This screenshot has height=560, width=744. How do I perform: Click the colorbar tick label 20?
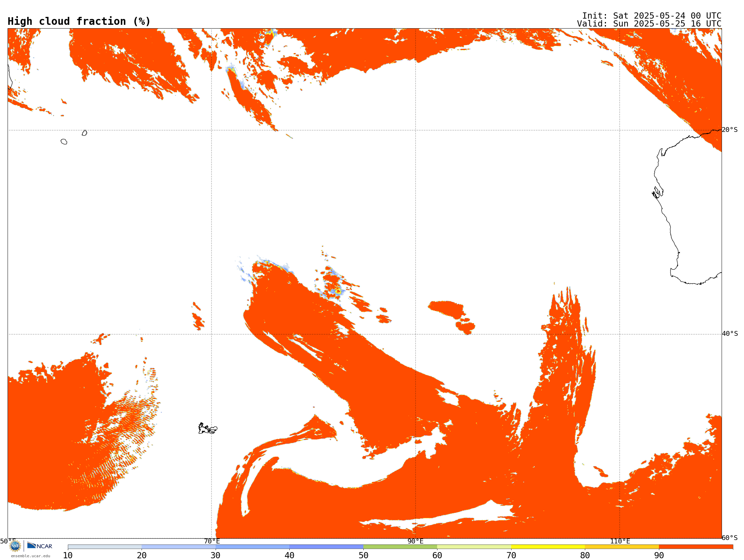pyautogui.click(x=142, y=556)
